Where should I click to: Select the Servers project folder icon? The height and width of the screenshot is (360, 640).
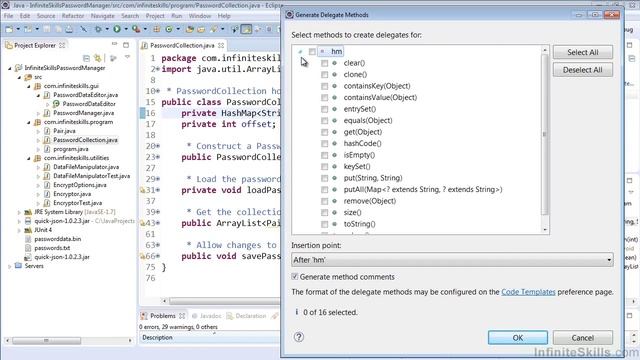(18, 266)
